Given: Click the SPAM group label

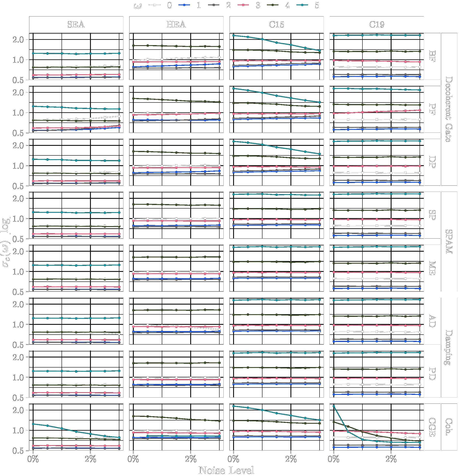Looking at the screenshot, I should click(x=449, y=242).
